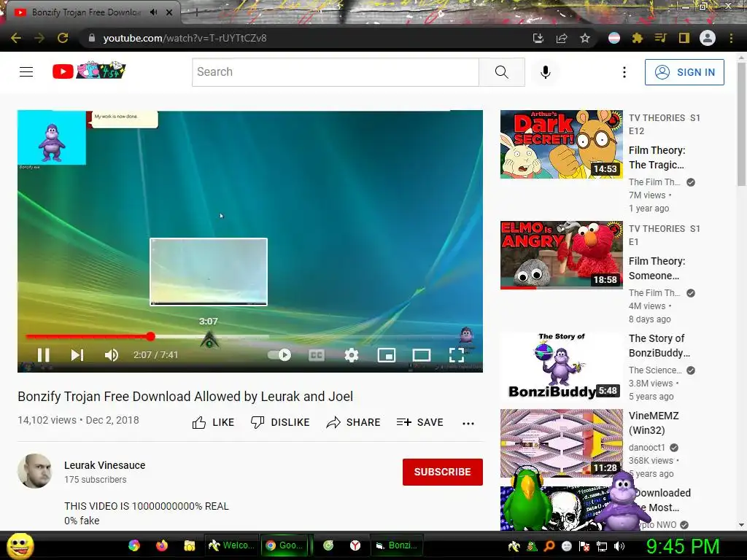Click SHARE under the video
Image resolution: width=747 pixels, height=560 pixels.
(x=353, y=422)
